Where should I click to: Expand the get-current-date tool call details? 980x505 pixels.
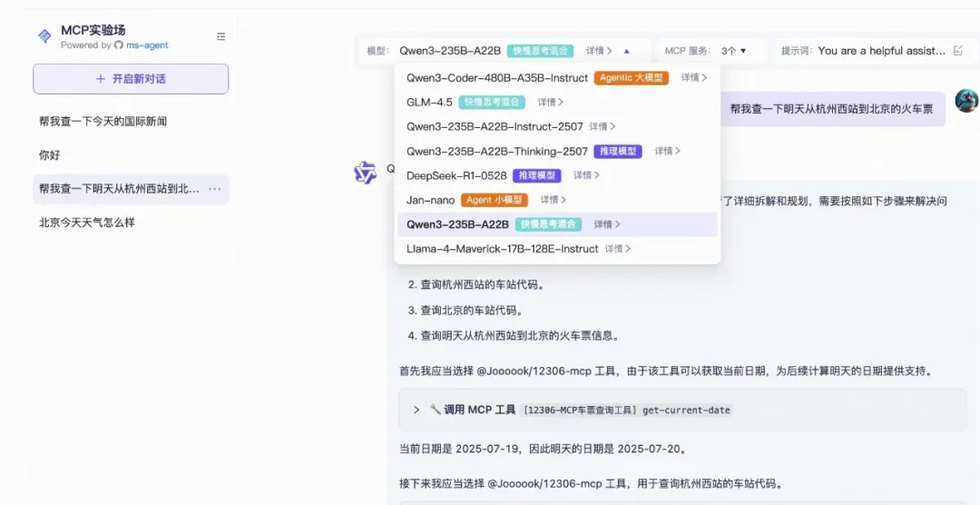point(416,410)
